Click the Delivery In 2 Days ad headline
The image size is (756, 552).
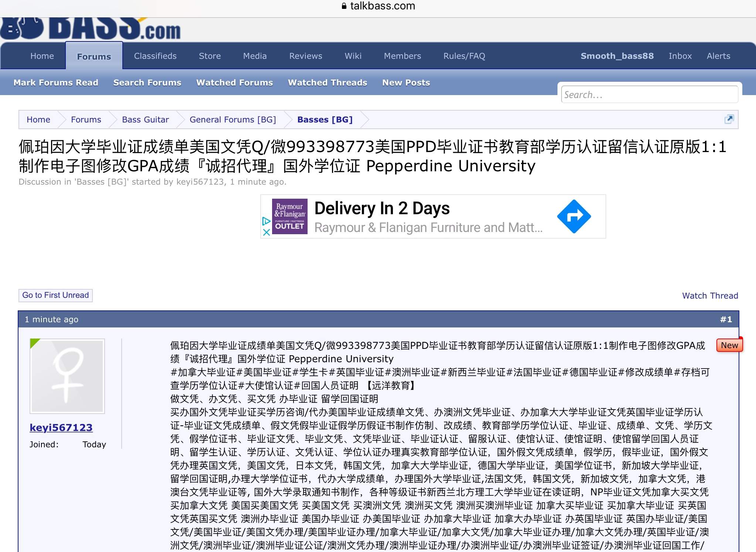(382, 208)
